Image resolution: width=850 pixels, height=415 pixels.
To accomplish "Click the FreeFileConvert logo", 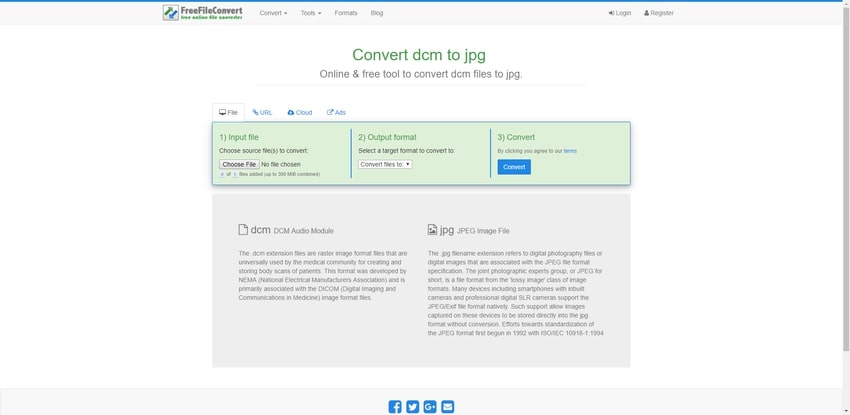I will pos(204,13).
